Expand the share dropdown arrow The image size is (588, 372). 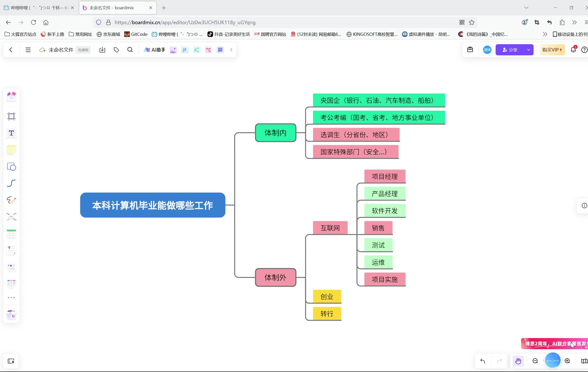[529, 50]
